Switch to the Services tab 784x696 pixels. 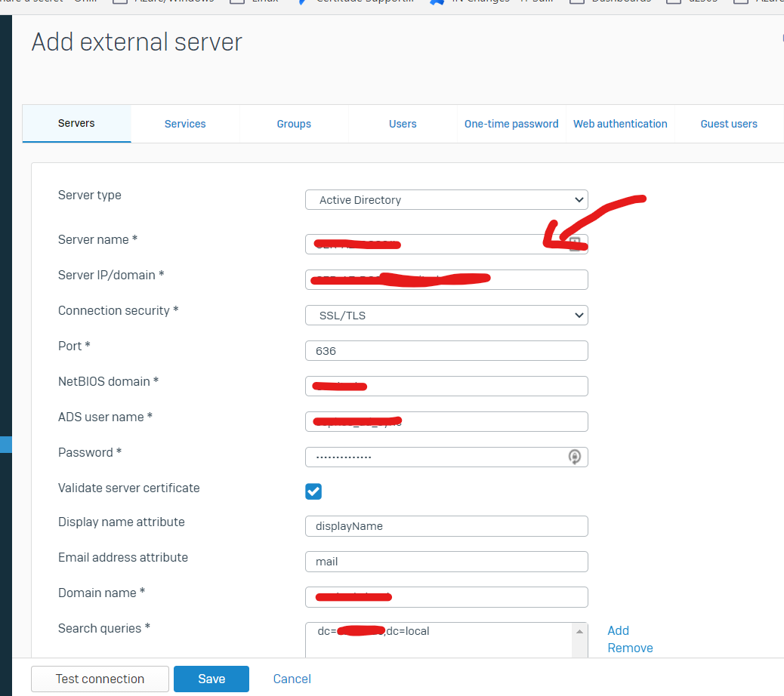185,124
